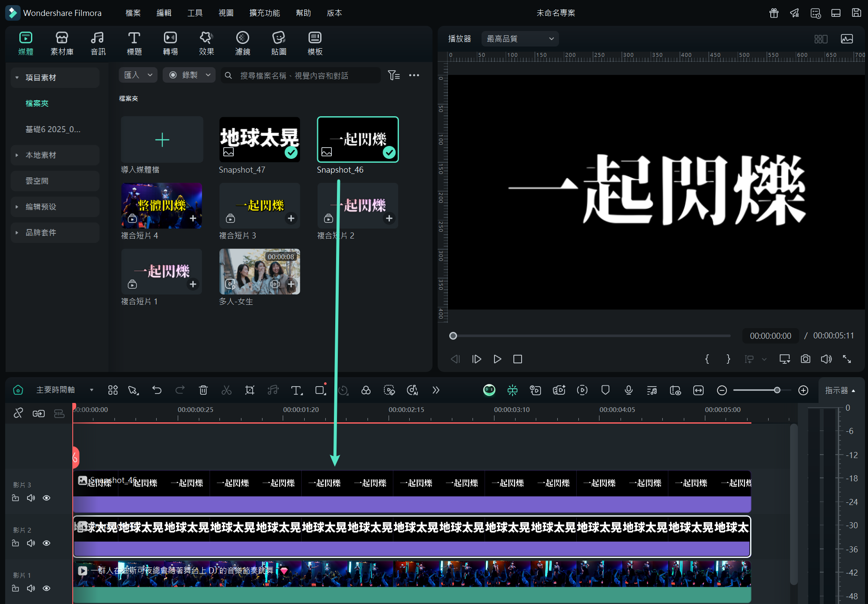Open the 最高品質 quality dropdown
This screenshot has width=868, height=604.
click(x=520, y=39)
